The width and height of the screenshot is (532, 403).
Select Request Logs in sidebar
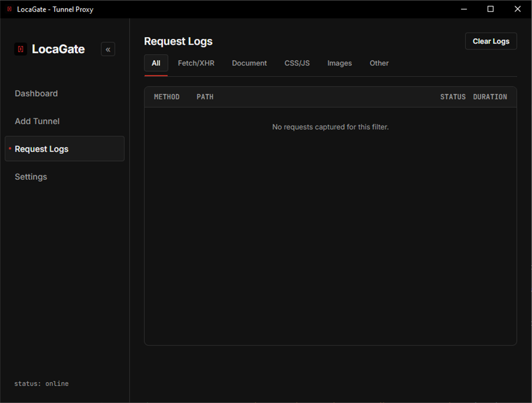coord(64,149)
